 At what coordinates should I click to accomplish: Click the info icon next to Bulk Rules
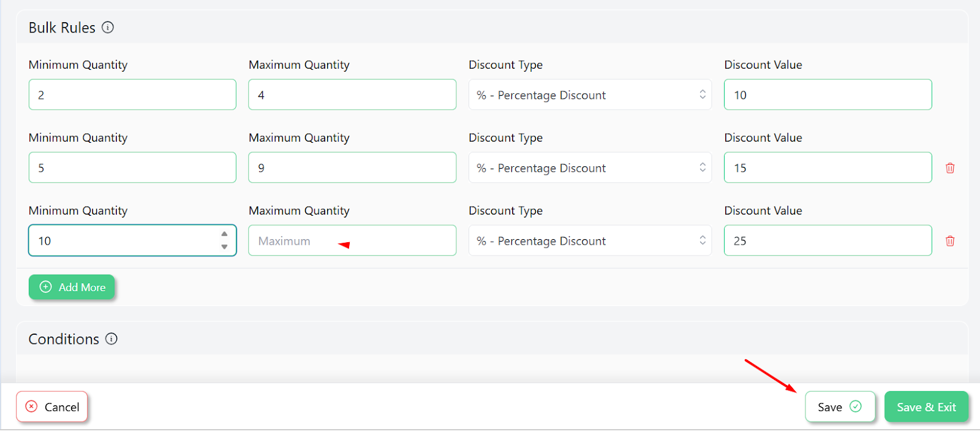108,28
